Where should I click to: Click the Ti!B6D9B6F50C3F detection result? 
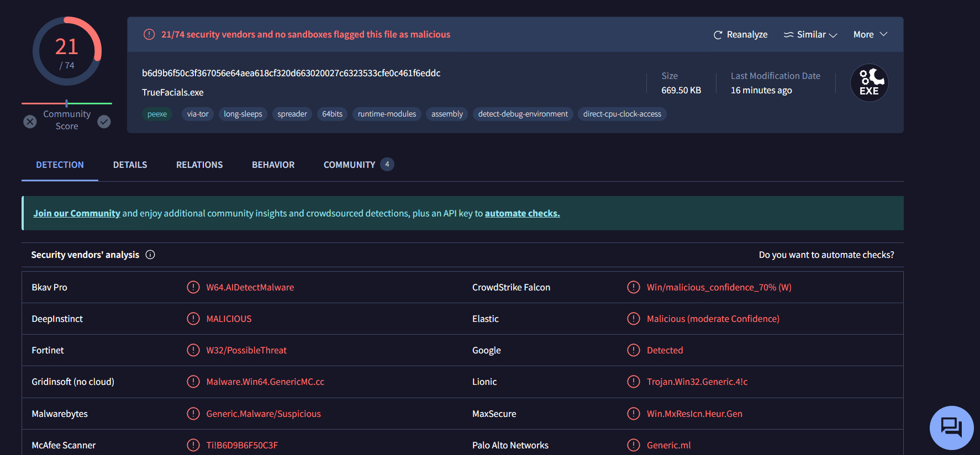(x=242, y=445)
